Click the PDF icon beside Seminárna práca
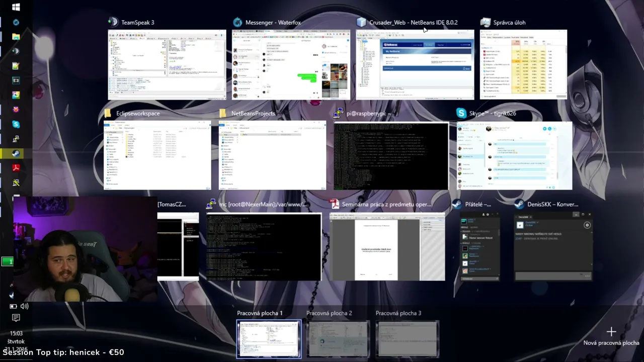 [x=335, y=204]
